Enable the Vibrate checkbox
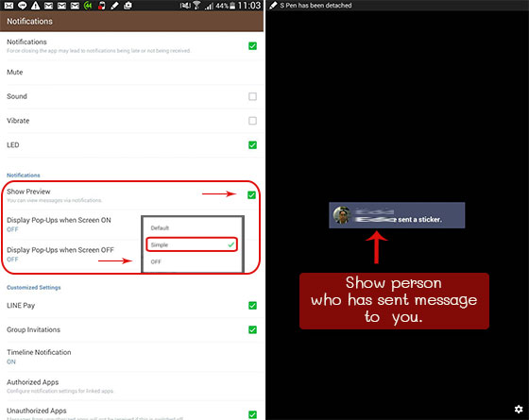Screen dimensions: 529x420 click(252, 121)
